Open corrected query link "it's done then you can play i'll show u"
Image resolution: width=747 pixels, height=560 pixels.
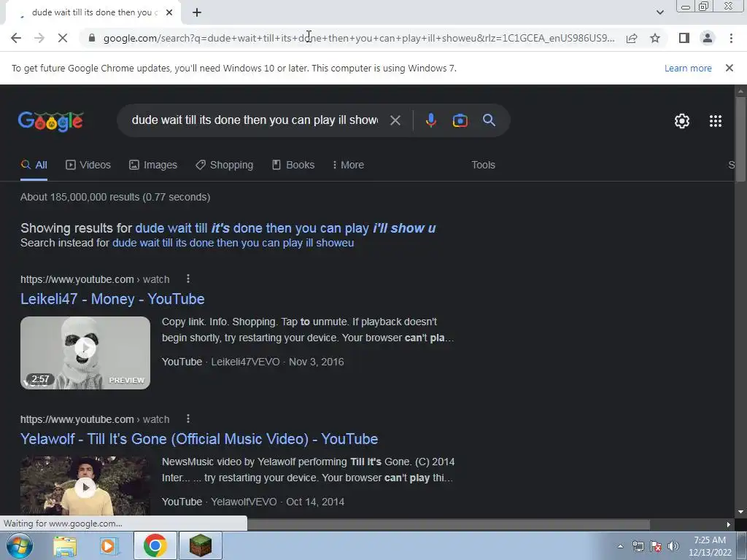285,228
